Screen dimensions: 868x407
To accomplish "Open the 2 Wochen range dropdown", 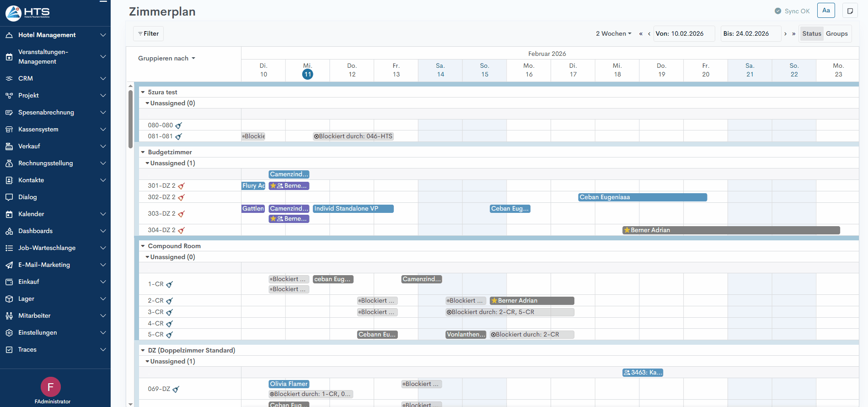I will (x=613, y=34).
